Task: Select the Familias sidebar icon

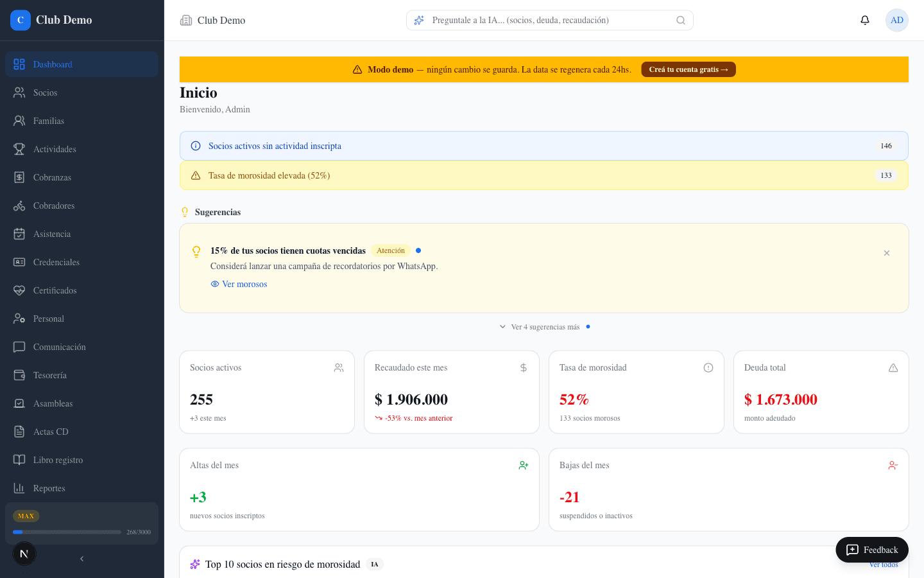Action: pos(19,121)
